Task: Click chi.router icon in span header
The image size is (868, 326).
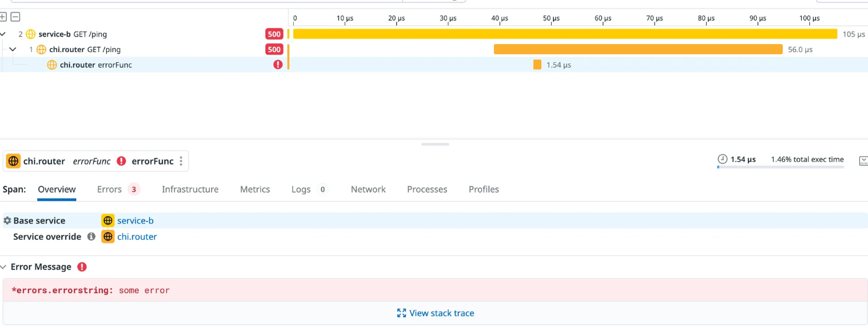Action: coord(13,161)
